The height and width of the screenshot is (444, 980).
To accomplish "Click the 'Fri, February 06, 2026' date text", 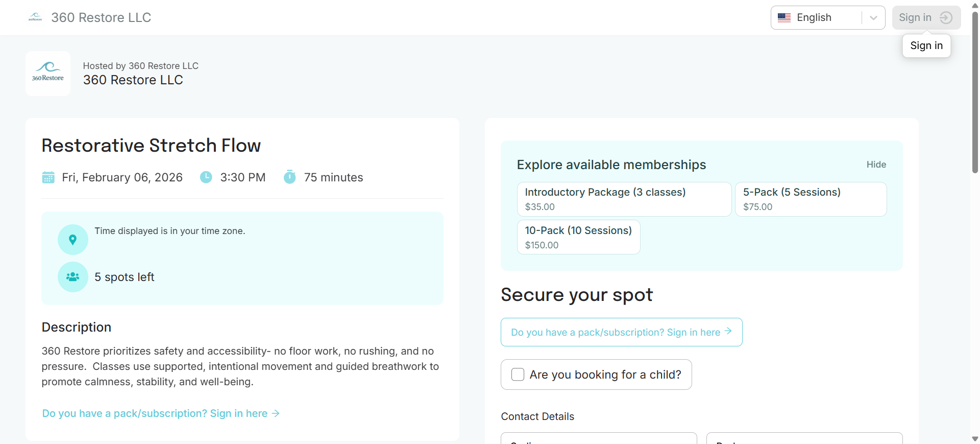I will (122, 177).
